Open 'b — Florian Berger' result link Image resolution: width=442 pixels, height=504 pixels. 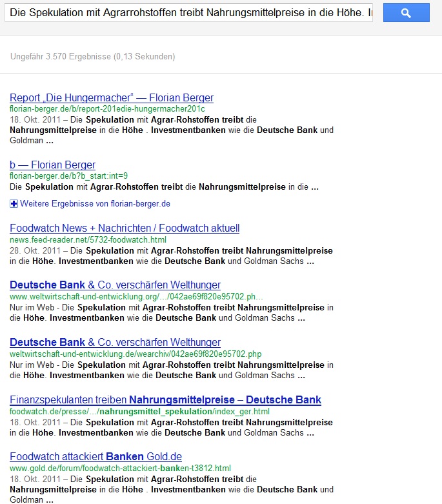[x=53, y=165]
